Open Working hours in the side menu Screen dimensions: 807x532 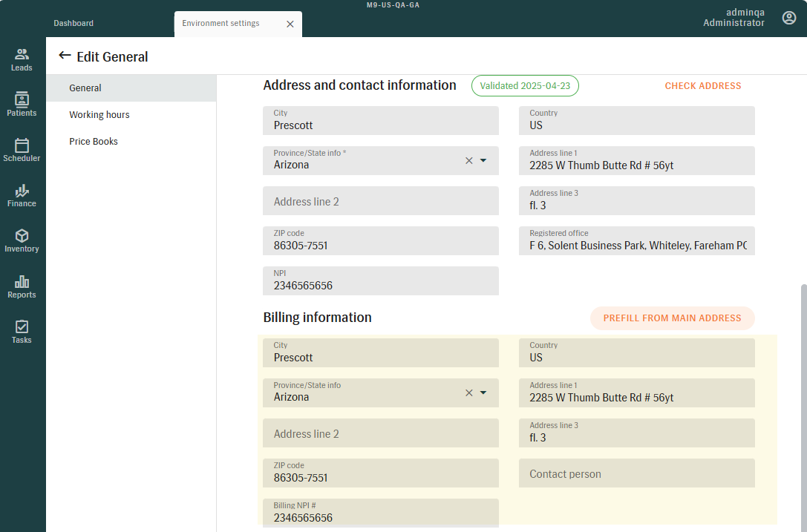[131, 115]
